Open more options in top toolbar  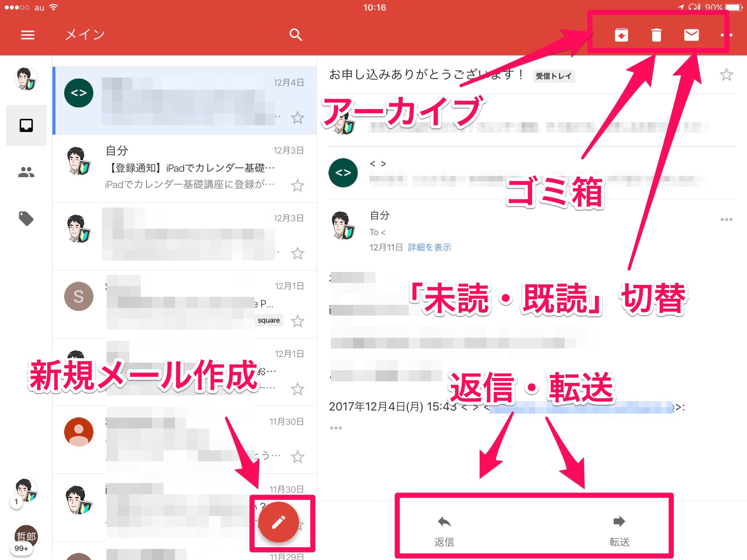pyautogui.click(x=726, y=35)
